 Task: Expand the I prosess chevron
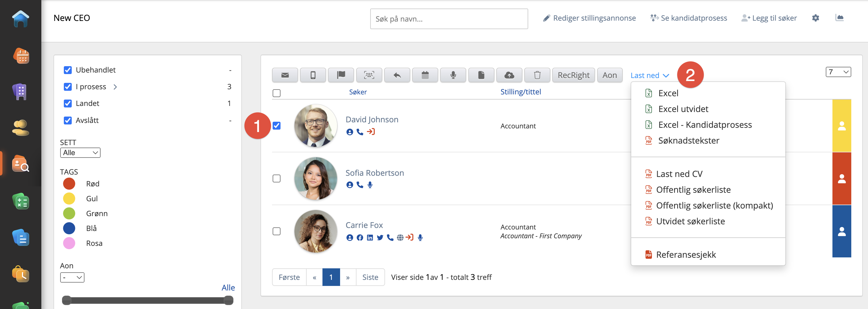coord(115,87)
